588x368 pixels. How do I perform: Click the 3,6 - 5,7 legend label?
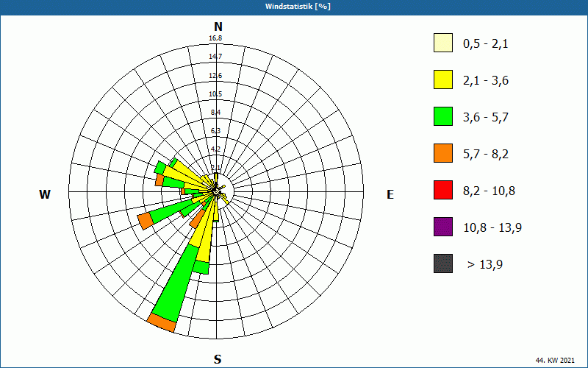486,118
